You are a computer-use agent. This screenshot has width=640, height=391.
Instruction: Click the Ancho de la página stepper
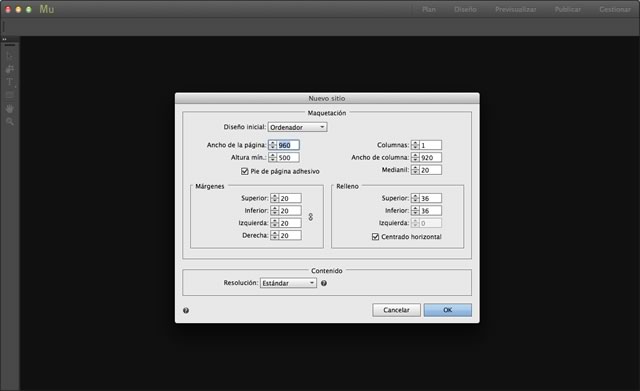tap(273, 145)
